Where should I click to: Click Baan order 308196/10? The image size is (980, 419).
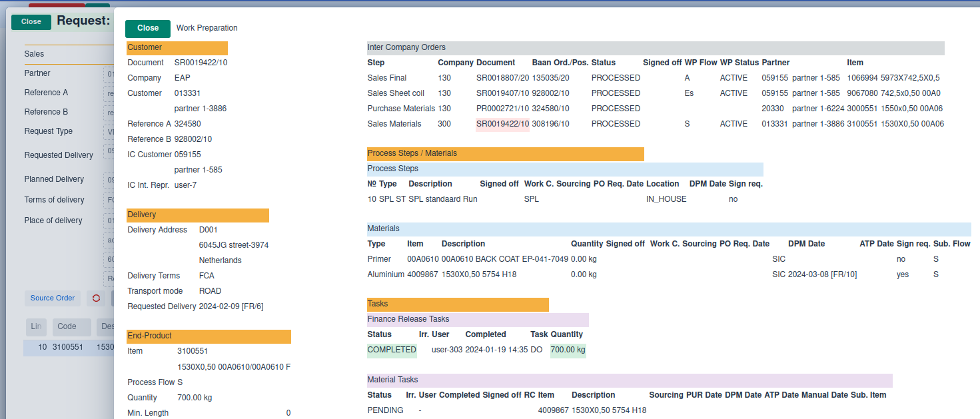(550, 124)
